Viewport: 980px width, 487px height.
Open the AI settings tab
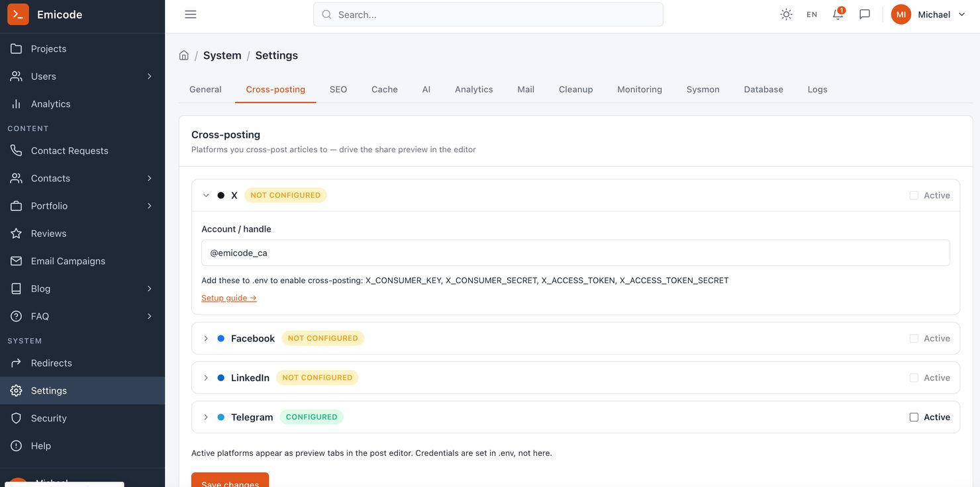coord(426,89)
